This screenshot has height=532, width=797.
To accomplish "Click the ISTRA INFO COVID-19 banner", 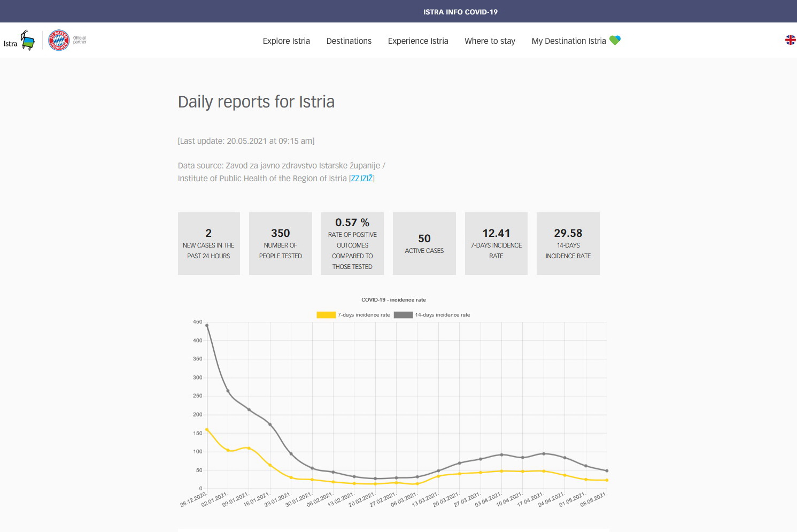I will click(x=460, y=12).
